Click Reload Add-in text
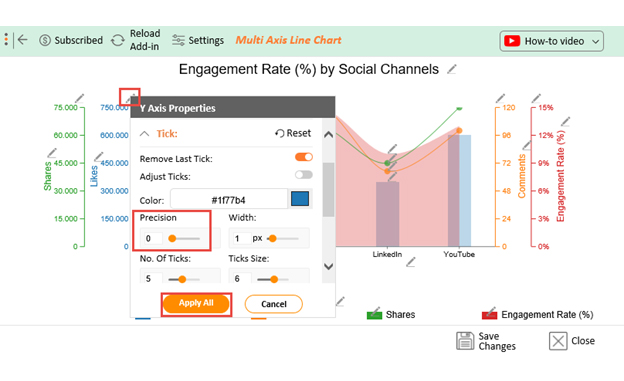This screenshot has width=624, height=381. (x=144, y=40)
